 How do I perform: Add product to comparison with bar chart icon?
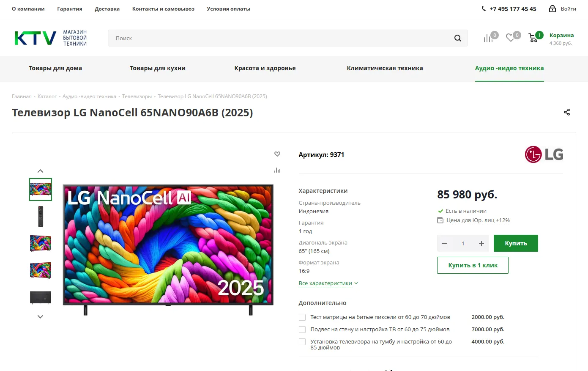point(277,170)
